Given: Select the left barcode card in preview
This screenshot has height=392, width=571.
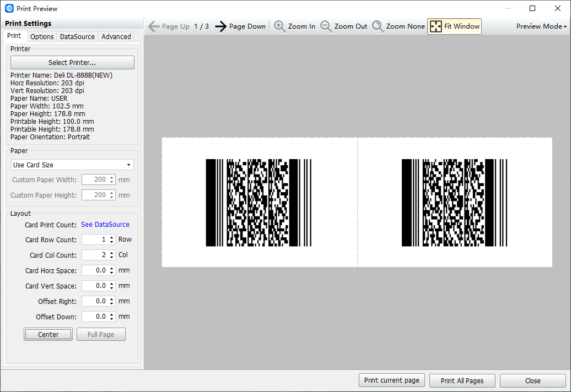Looking at the screenshot, I should coord(259,202).
